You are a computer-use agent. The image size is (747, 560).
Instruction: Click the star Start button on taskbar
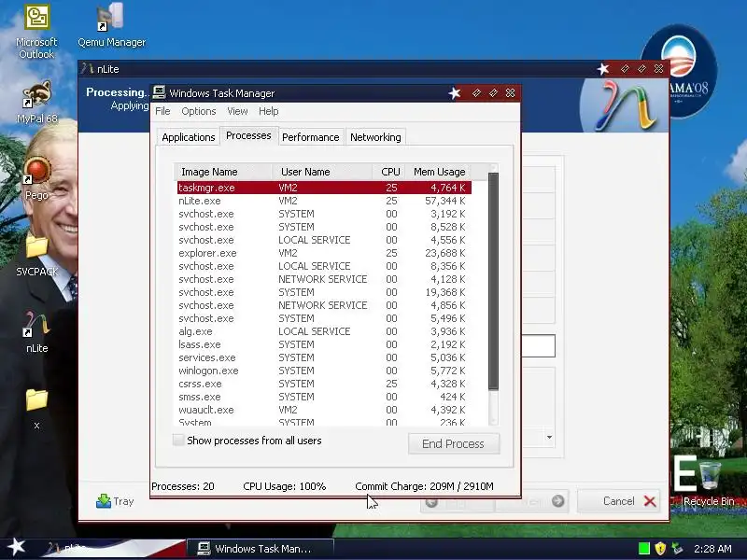click(17, 547)
